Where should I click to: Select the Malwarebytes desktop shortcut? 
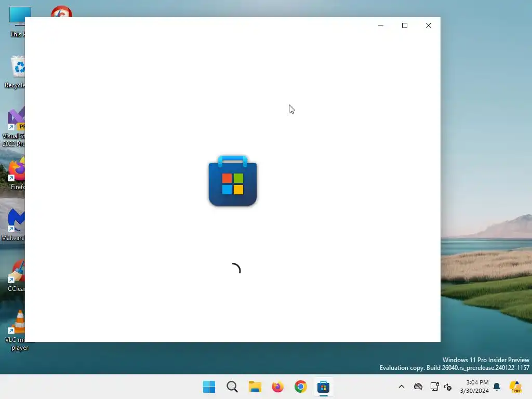point(13,224)
